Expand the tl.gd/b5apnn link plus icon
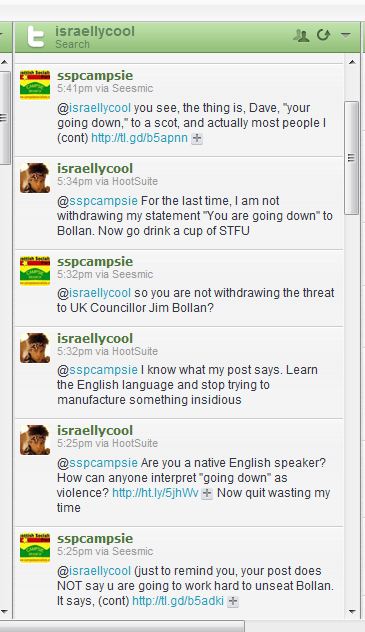 tap(197, 138)
